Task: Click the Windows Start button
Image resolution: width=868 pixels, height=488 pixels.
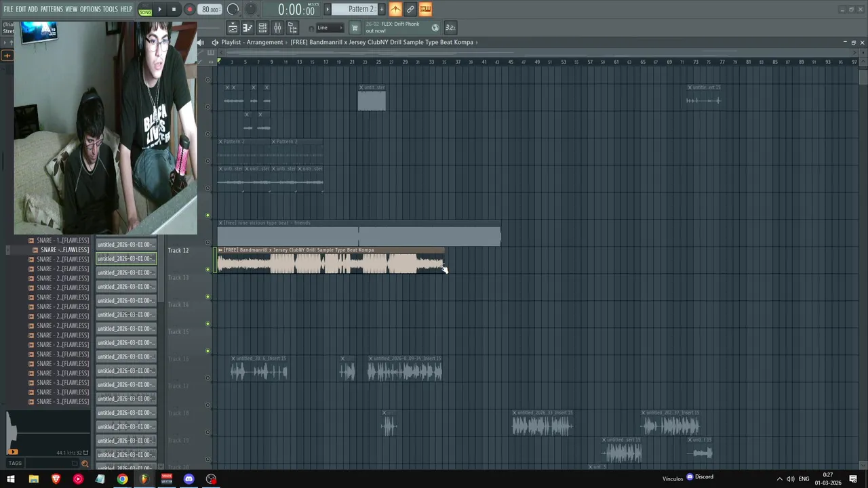Action: (11, 479)
